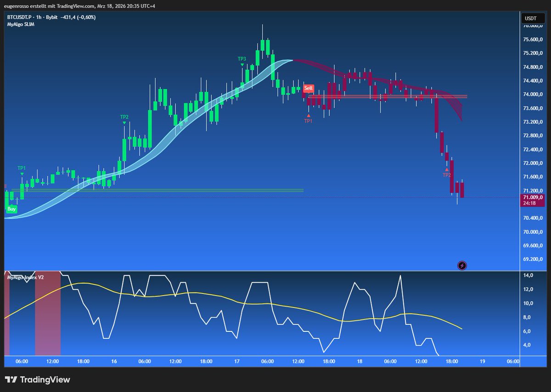The height and width of the screenshot is (392, 551).
Task: Click the MyAlgo Index V2 indicator label
Action: click(25, 277)
